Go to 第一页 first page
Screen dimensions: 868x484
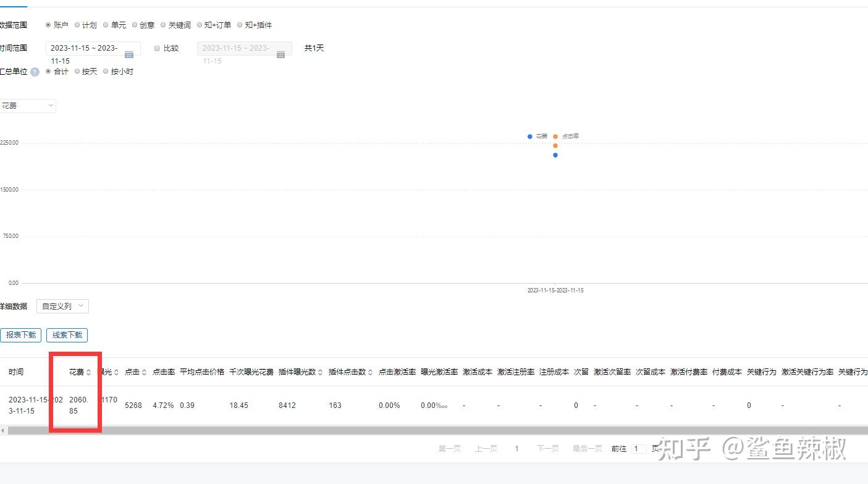[450, 449]
